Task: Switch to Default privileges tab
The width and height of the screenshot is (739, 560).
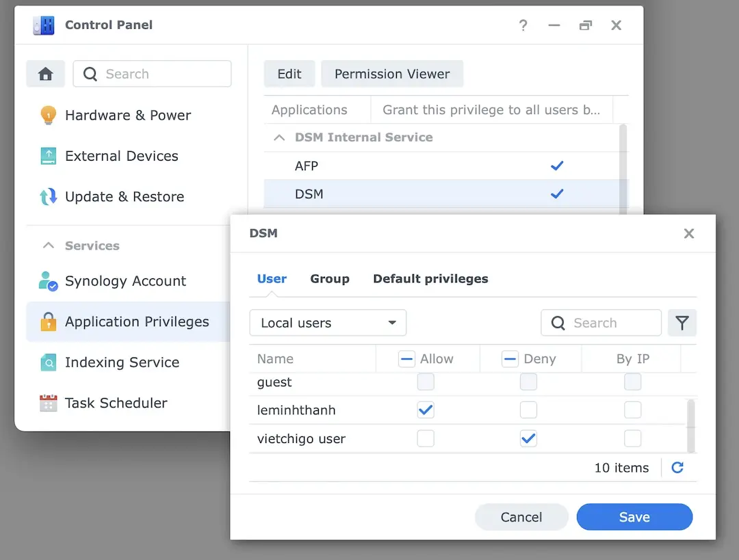Action: [x=430, y=279]
